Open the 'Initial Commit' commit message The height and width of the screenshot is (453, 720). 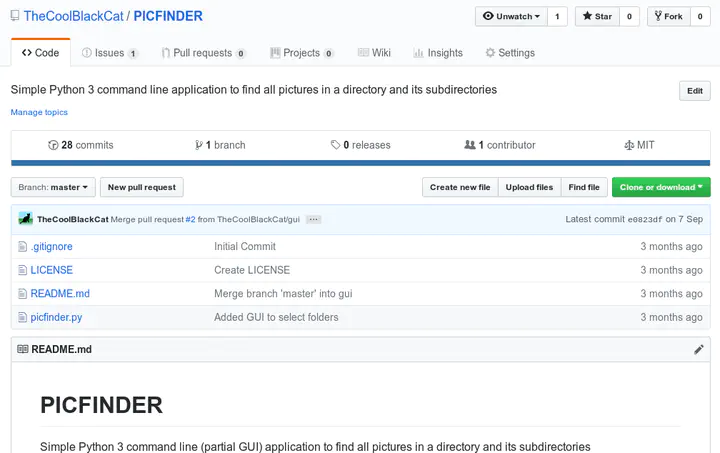(245, 246)
